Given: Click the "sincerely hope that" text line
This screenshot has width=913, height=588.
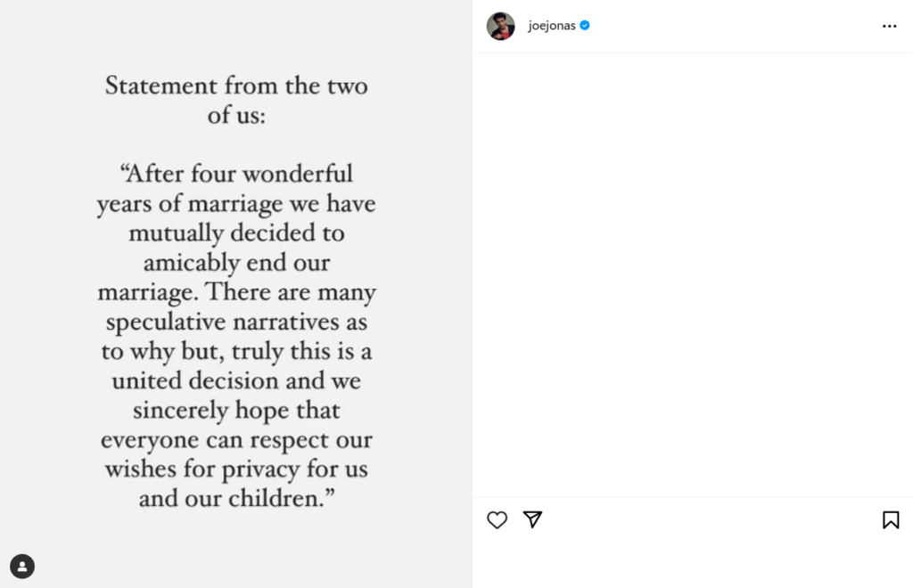Looking at the screenshot, I should 236,411.
